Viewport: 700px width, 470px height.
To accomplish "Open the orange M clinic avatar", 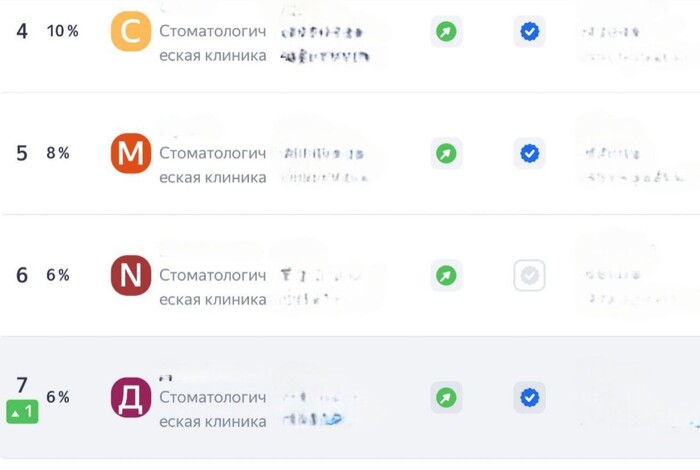I will 131,153.
